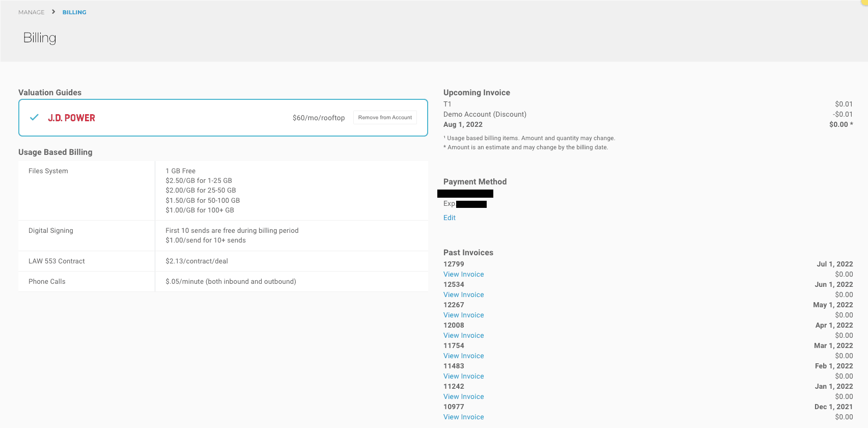Click the $60/mo/rooftop price text
Screen dimensions: 868x428
[x=318, y=118]
